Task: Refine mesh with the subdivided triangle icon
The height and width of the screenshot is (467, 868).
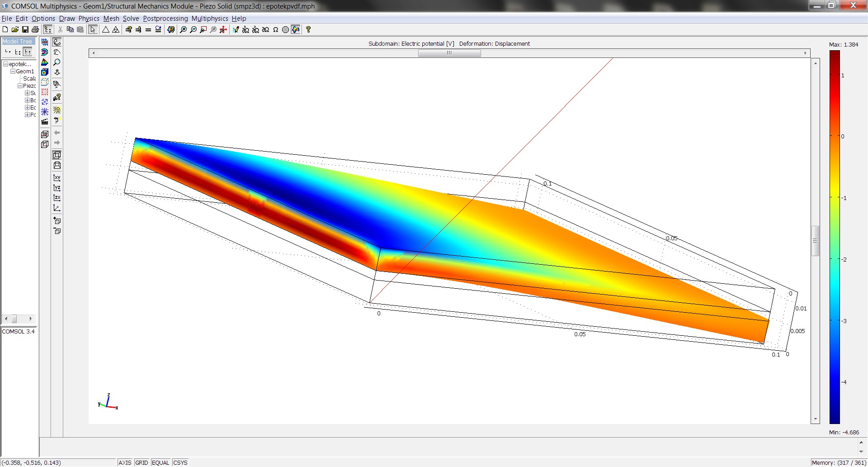Action: coord(116,29)
